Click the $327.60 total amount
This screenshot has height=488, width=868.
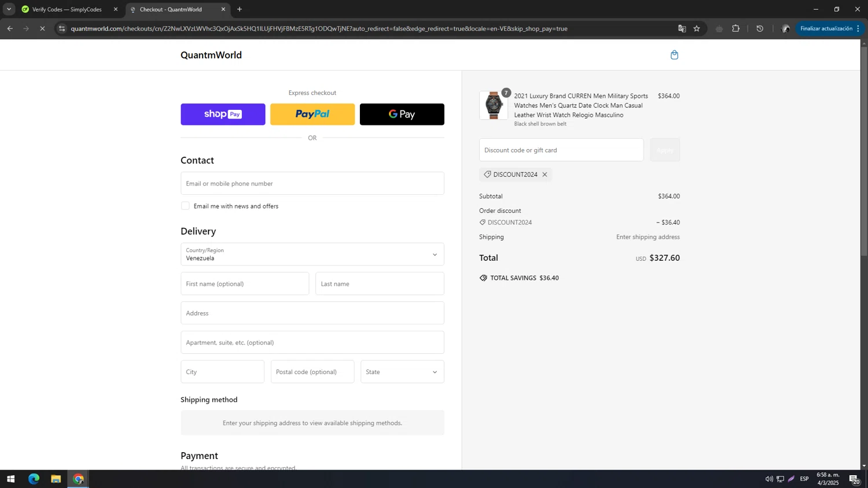tap(664, 258)
